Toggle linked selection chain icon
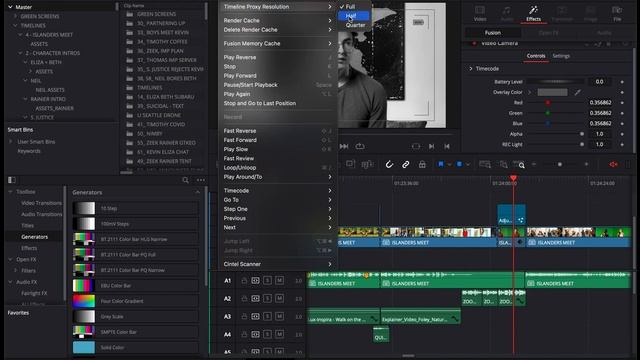 (x=405, y=164)
